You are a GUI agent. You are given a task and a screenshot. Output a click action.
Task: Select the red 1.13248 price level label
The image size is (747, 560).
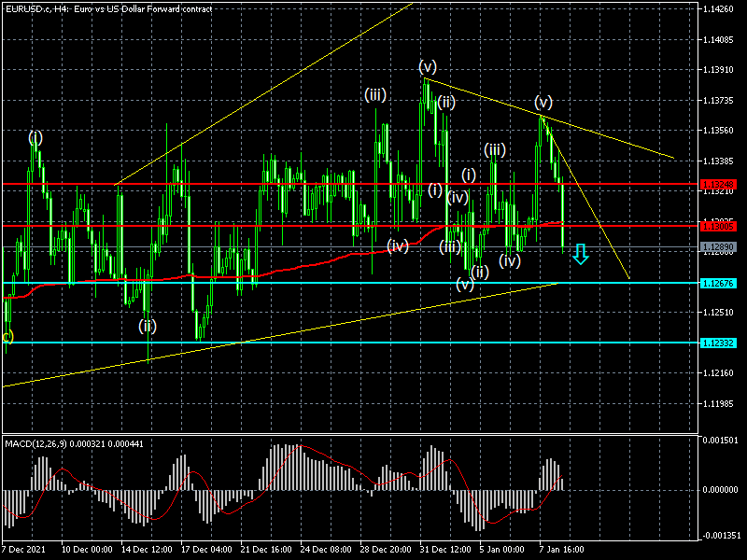coord(718,184)
